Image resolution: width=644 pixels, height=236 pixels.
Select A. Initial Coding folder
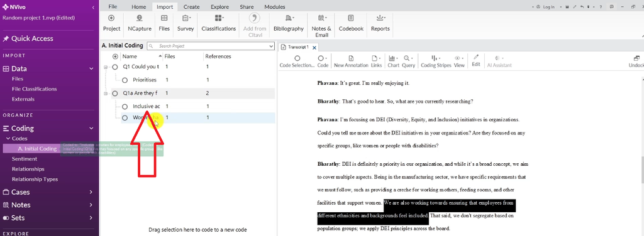pos(37,148)
